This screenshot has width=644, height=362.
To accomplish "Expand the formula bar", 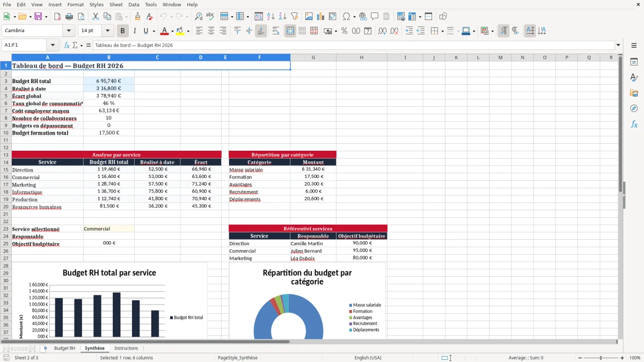I will click(x=618, y=46).
